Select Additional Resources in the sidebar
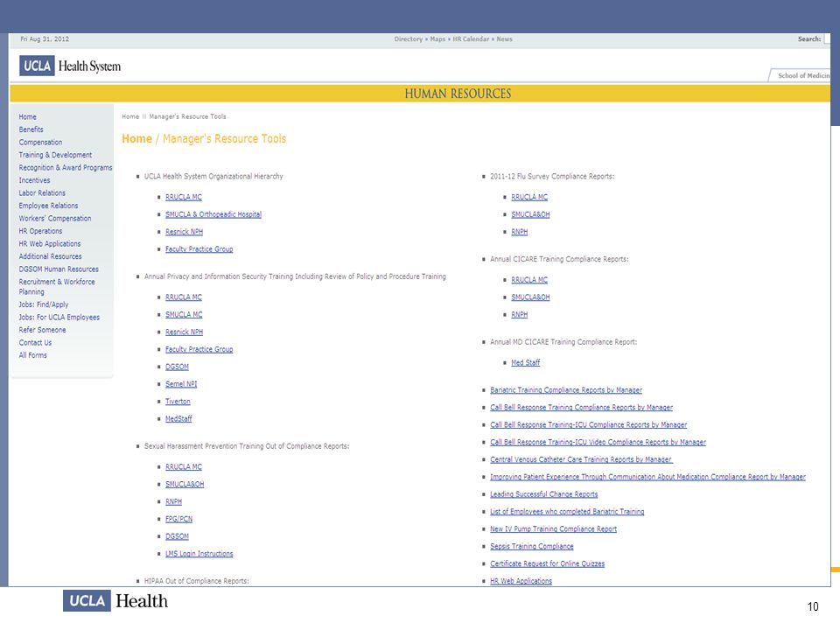Viewport: 840px width, 630px height. pyautogui.click(x=51, y=256)
